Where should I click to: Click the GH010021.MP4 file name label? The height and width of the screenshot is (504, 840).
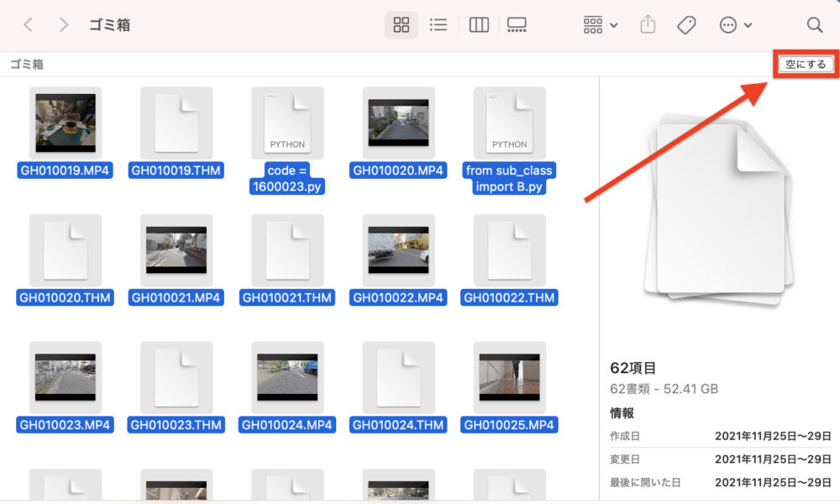click(x=176, y=298)
